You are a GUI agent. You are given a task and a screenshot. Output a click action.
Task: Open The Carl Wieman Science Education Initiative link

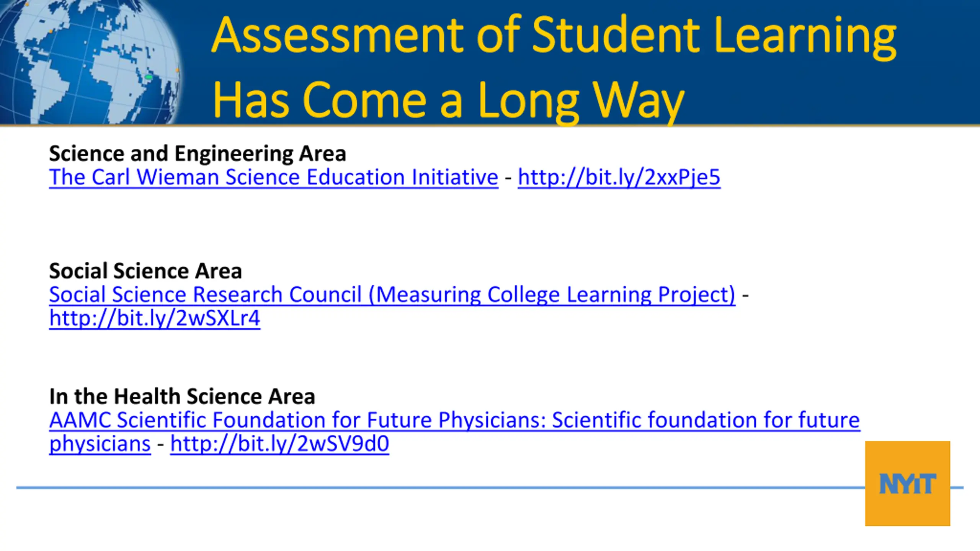coord(273,177)
